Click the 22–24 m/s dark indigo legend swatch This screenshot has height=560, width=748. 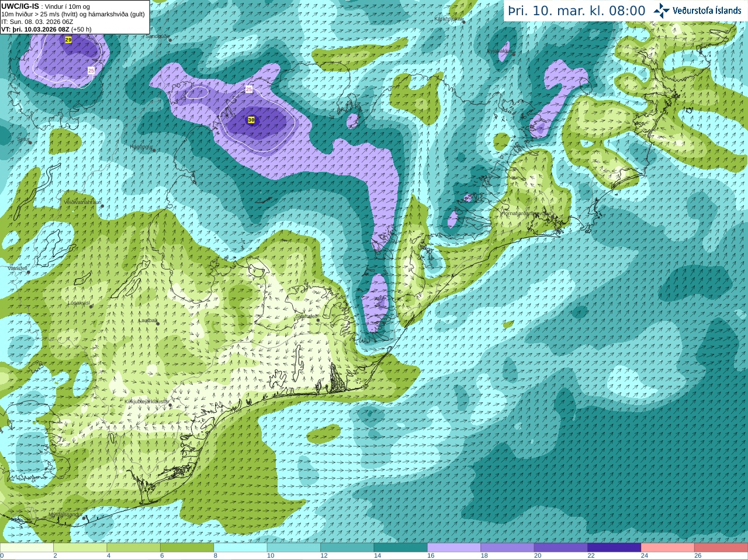click(615, 548)
